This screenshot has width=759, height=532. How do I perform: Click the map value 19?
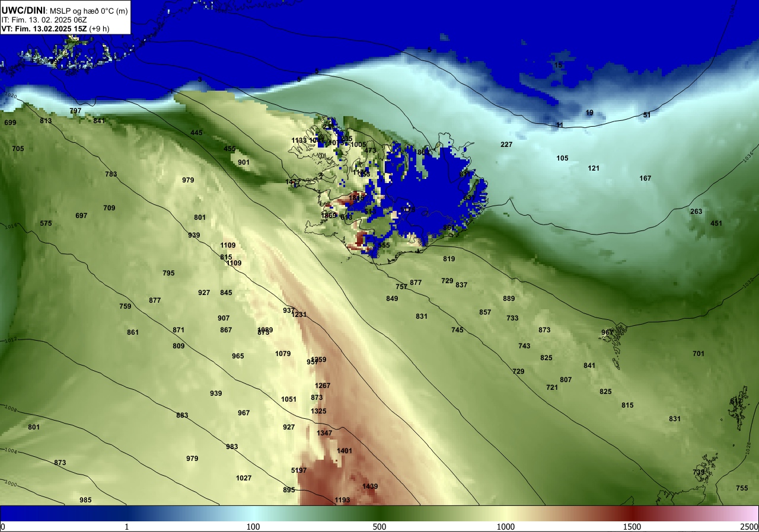tap(589, 113)
